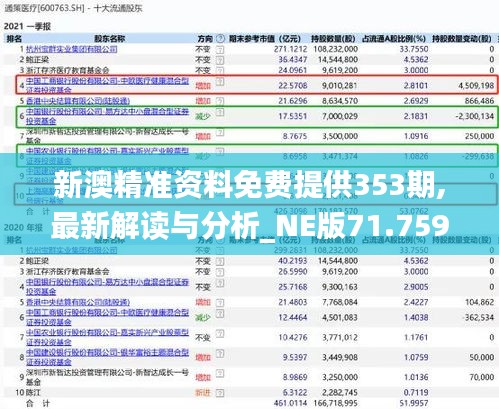Screen dimensions: 499x409
Task: Open 中国建设银行-银华富裕主题 fund link in 2020 table
Action: 107,357
